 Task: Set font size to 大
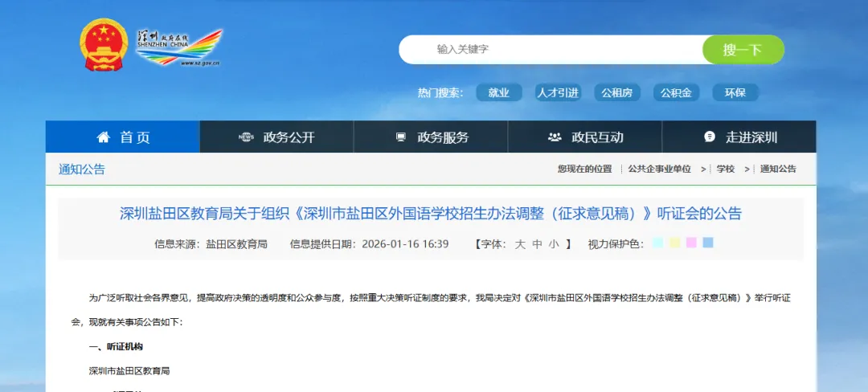click(x=520, y=244)
